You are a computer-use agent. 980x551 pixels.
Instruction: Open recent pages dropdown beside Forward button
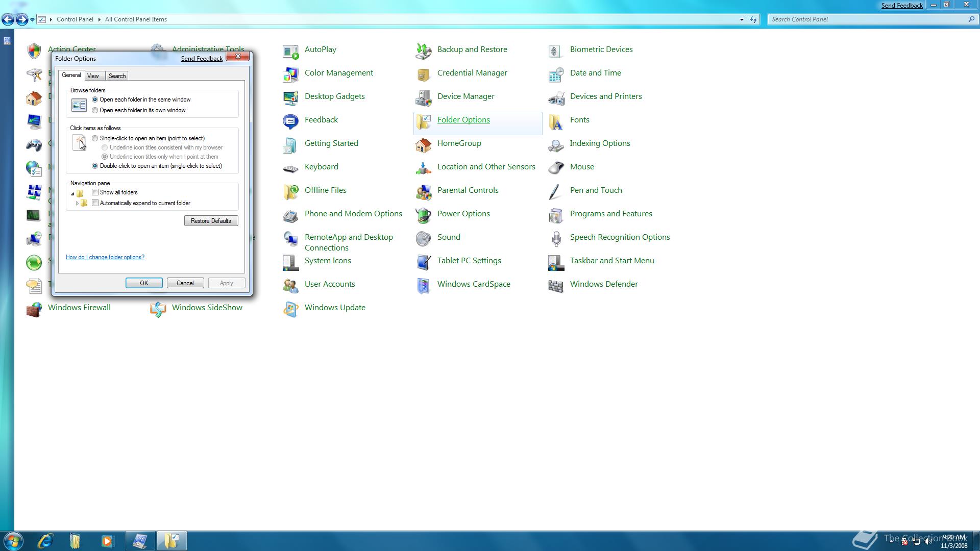pyautogui.click(x=32, y=20)
